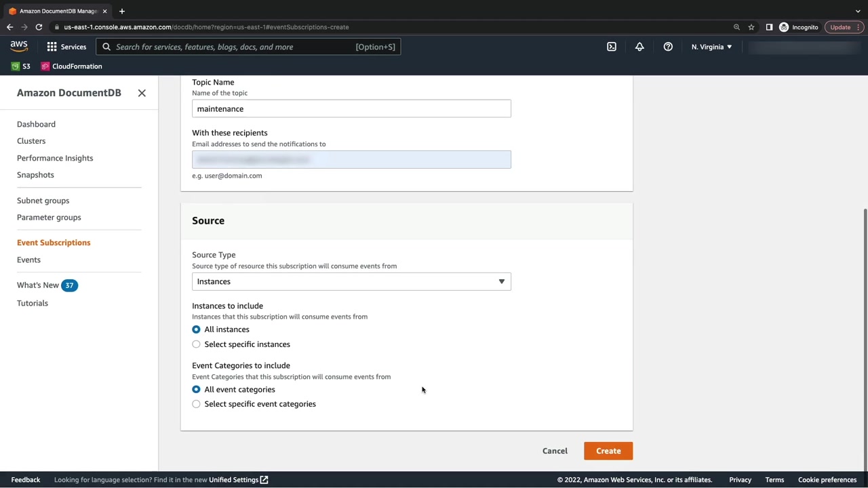Navigate to Snapshots
This screenshot has width=868, height=488.
pos(35,175)
